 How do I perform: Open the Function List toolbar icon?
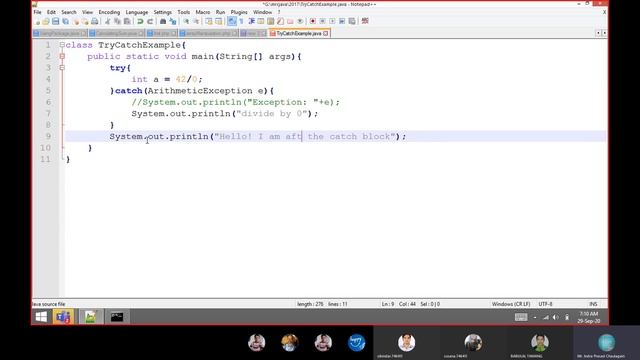pos(280,21)
